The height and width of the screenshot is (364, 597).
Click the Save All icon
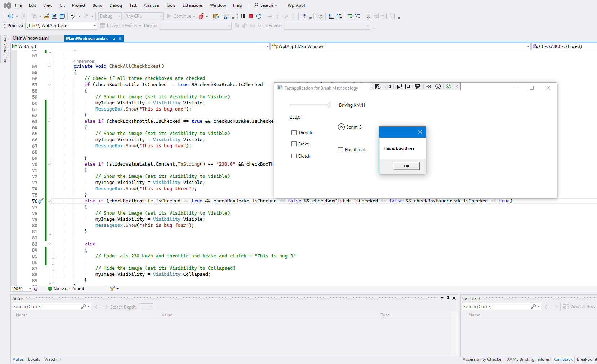pyautogui.click(x=62, y=16)
